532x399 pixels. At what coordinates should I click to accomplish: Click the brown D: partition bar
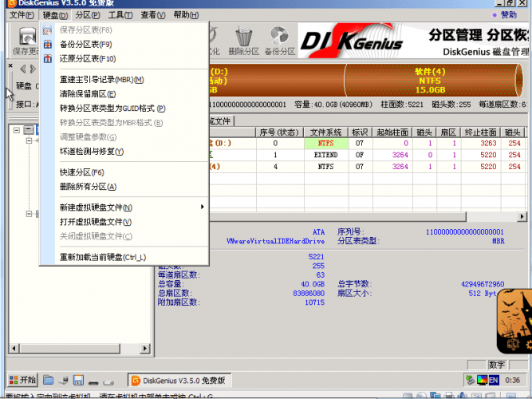(277, 81)
